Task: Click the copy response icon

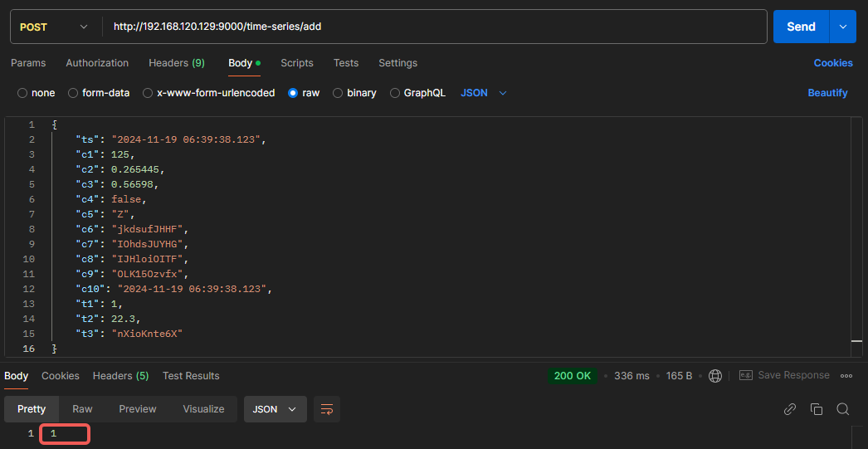Action: (x=817, y=409)
